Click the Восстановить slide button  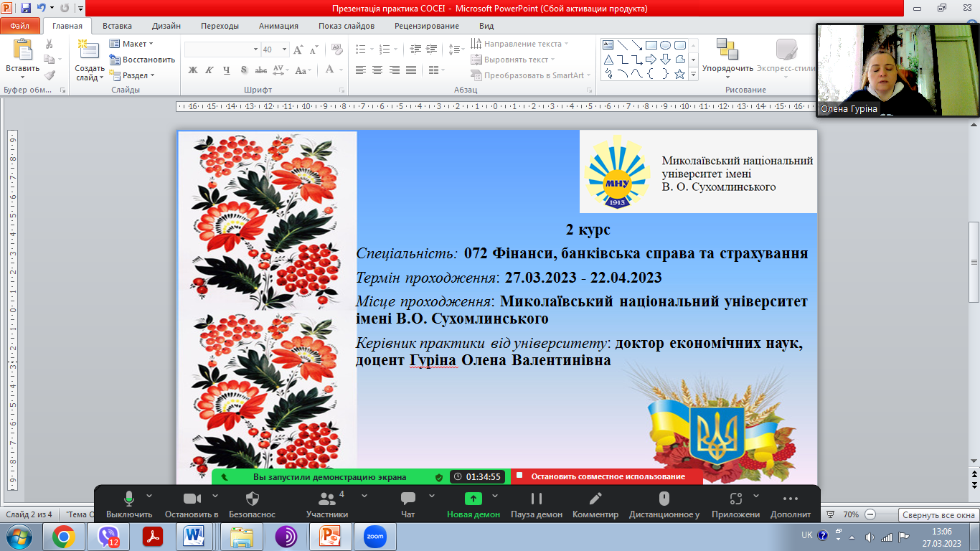click(x=142, y=60)
